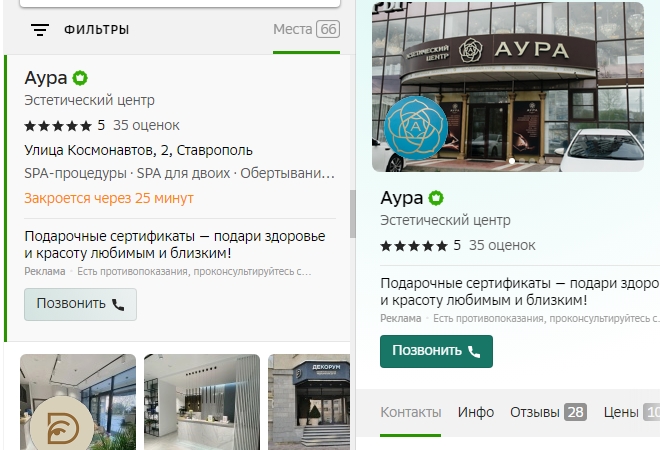Click the green verified badge in list card
Image resolution: width=660 pixels, height=450 pixels.
point(80,78)
